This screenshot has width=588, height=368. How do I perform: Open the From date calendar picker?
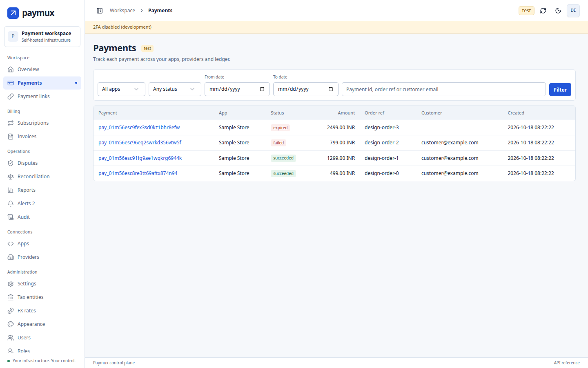coord(262,89)
